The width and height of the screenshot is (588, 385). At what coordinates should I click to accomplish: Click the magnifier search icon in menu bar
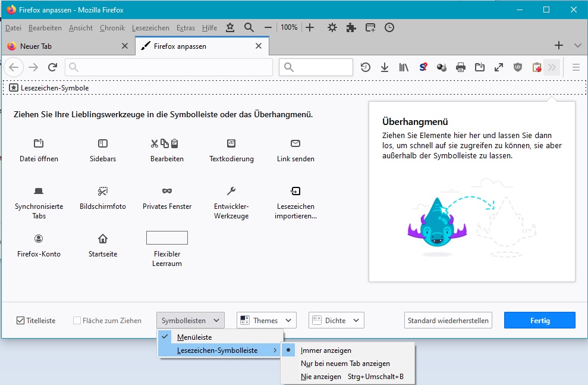point(249,27)
